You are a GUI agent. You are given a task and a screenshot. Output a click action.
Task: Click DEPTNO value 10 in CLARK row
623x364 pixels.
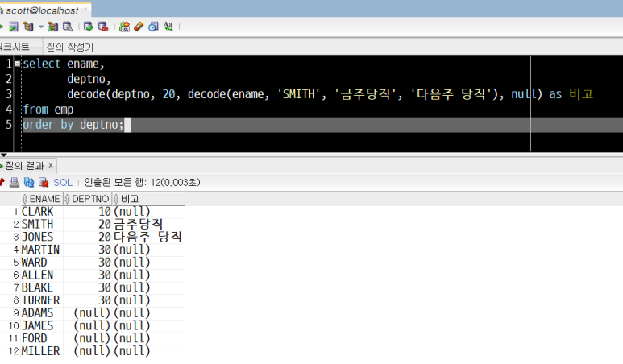(87, 212)
